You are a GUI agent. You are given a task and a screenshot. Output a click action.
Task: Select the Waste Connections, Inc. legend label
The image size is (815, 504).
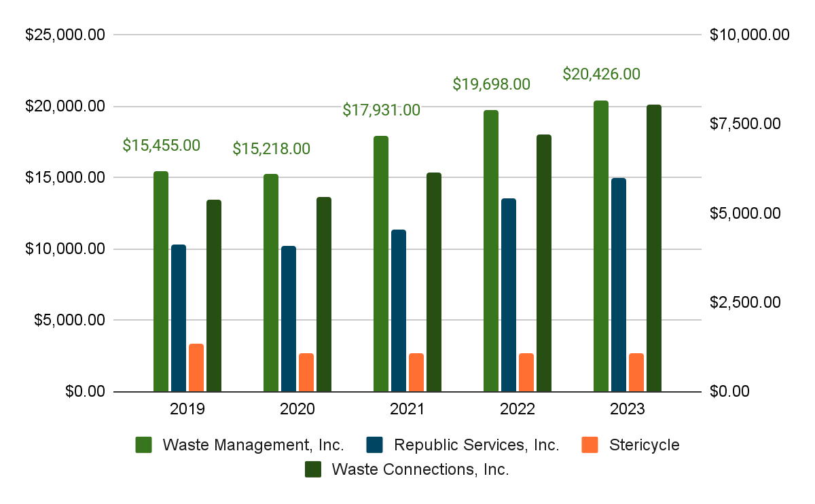point(420,469)
